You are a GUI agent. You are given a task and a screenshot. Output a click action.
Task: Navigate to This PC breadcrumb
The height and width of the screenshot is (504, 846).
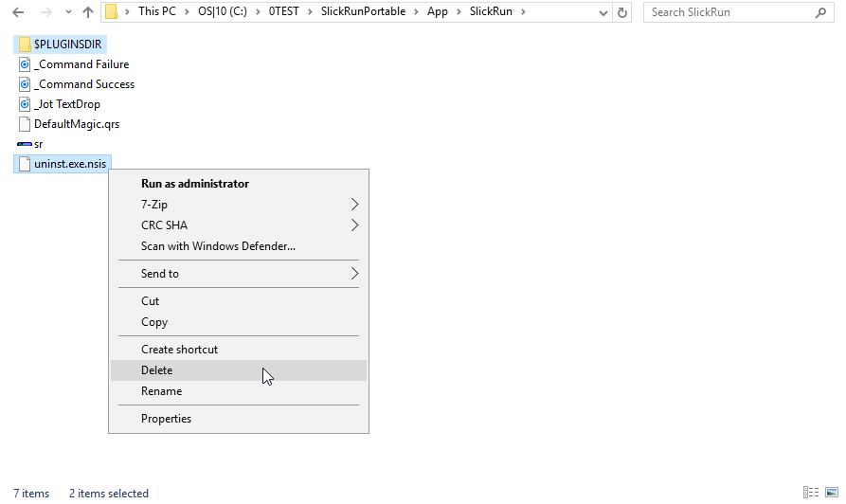pyautogui.click(x=157, y=11)
